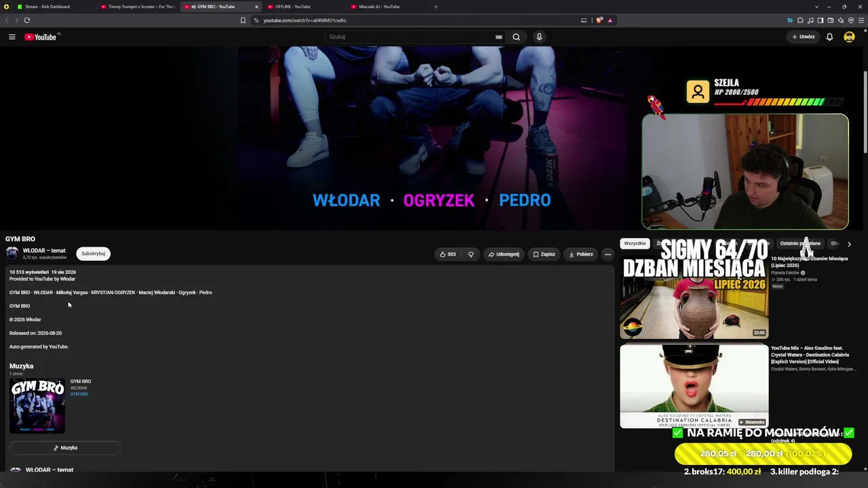868x488 pixels.
Task: Switch to the Mieczaki AJ - YouTube tab
Action: (388, 7)
